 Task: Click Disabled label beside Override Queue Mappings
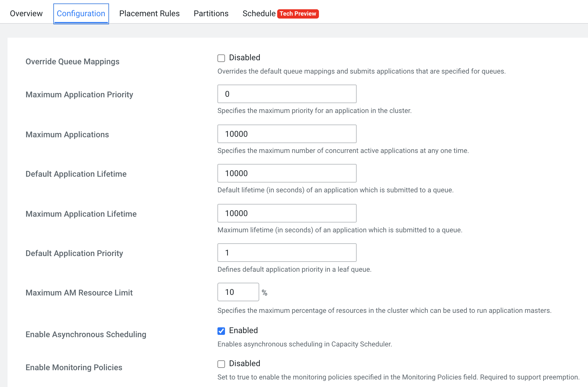244,58
